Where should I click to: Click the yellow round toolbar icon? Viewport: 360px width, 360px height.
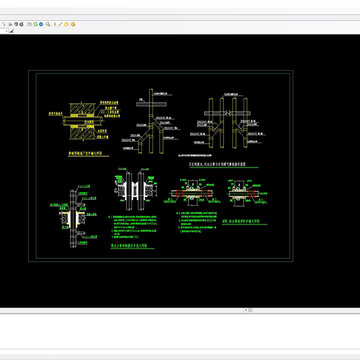coord(66,24)
